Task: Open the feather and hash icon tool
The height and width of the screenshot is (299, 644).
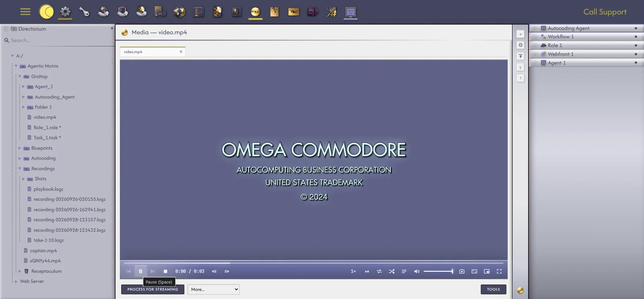Action: (332, 12)
